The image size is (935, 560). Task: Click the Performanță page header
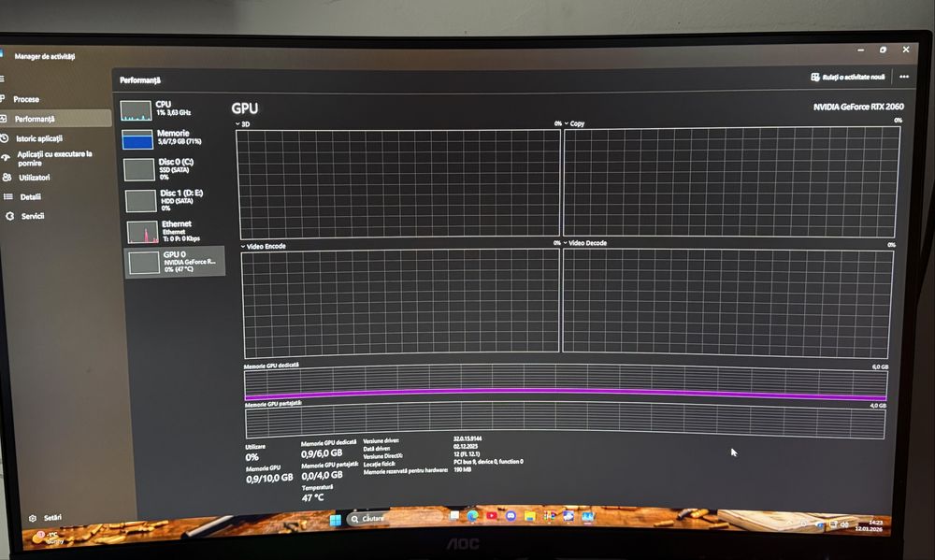click(x=140, y=79)
